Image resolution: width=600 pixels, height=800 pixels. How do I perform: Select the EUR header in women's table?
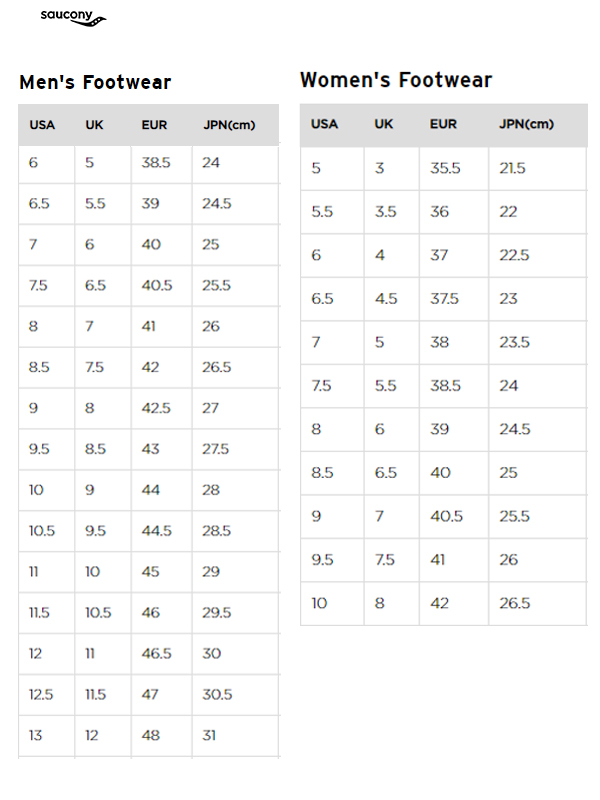coord(443,124)
